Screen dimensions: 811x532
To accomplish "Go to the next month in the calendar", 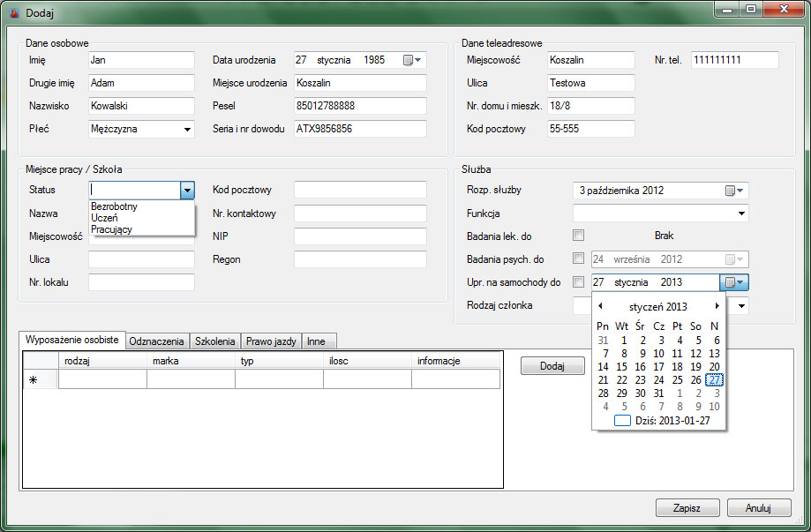I will (717, 306).
